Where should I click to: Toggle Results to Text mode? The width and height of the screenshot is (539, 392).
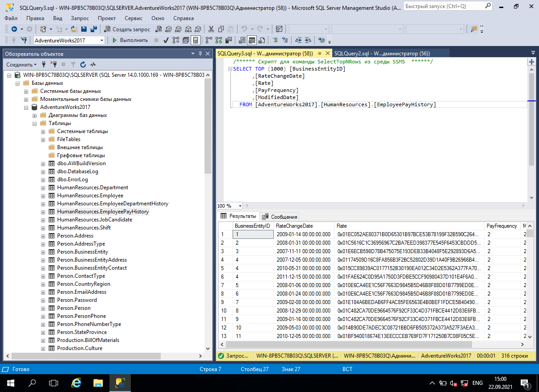[x=242, y=40]
